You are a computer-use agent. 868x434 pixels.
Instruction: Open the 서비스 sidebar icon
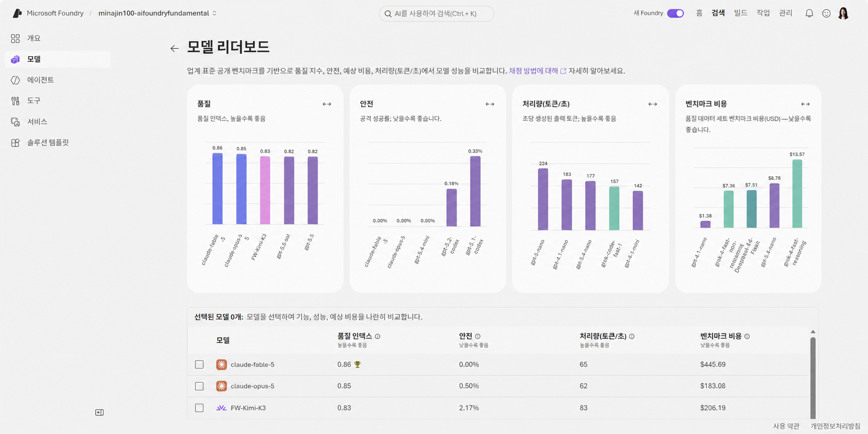[x=15, y=121]
